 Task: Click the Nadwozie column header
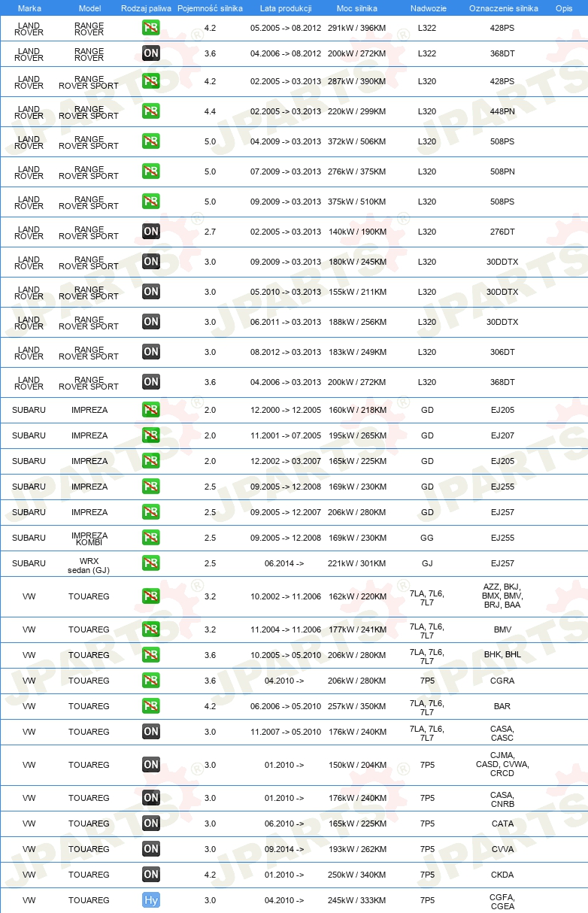427,8
